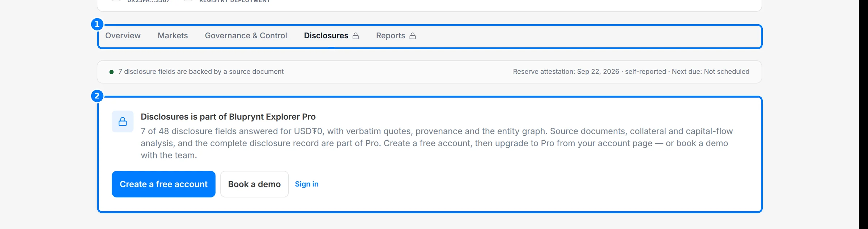Click 'Disclosures is part of Bluprynt Explorer Pro' heading
The height and width of the screenshot is (229, 868).
click(x=228, y=117)
